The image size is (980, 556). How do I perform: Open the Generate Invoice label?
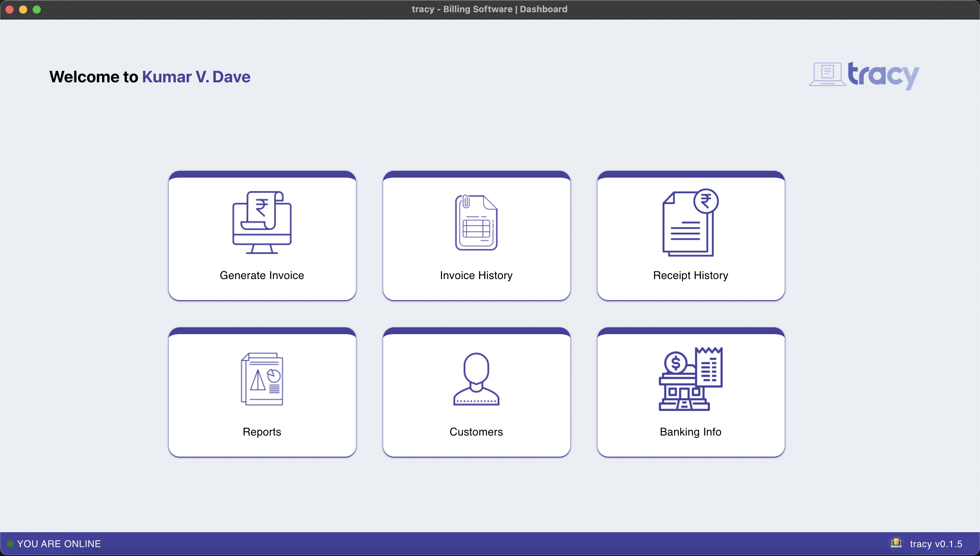(262, 275)
